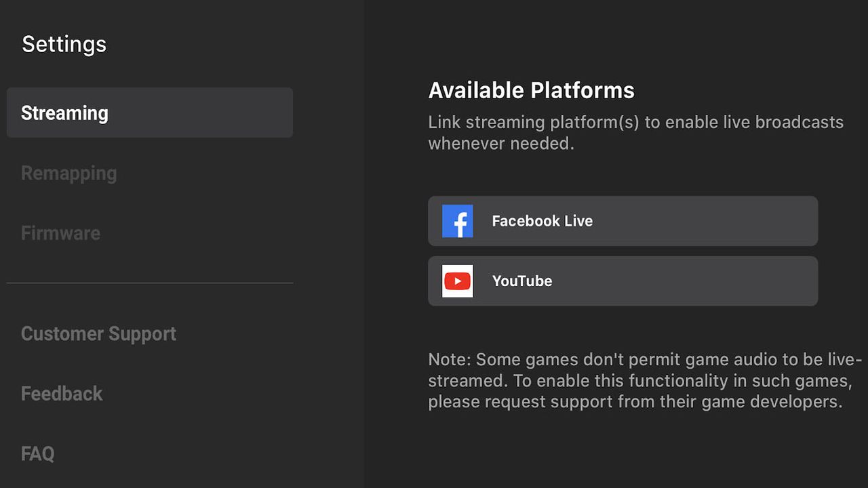
Task: Click the Settings title
Action: coord(64,44)
